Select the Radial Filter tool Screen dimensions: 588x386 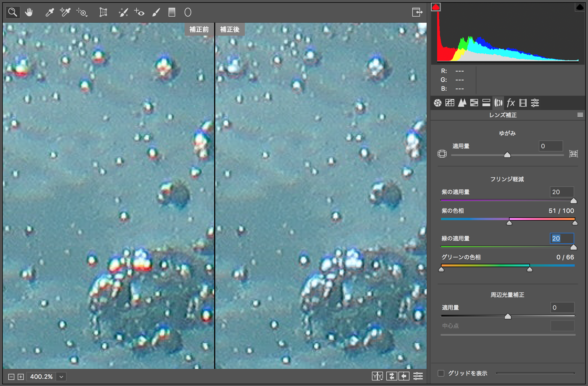pyautogui.click(x=188, y=12)
